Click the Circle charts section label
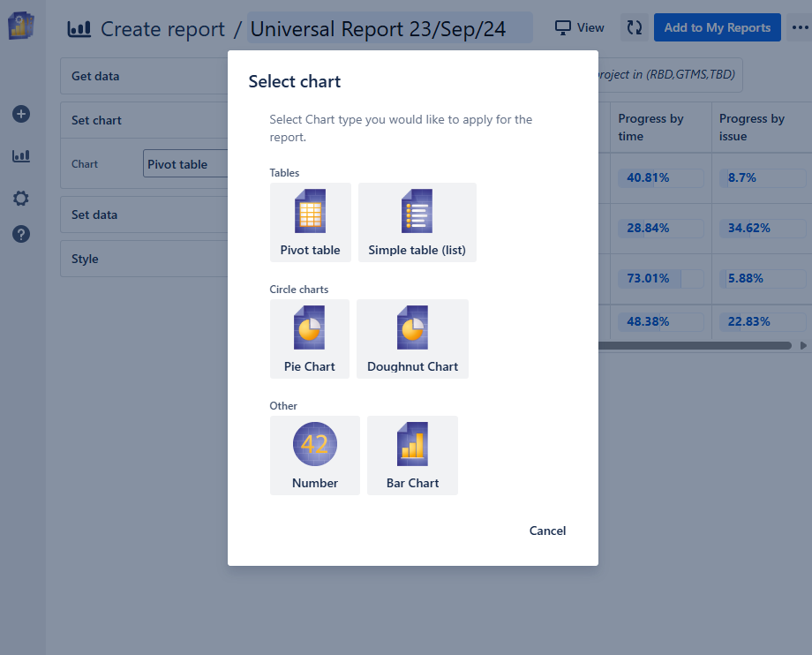812x655 pixels. (299, 290)
